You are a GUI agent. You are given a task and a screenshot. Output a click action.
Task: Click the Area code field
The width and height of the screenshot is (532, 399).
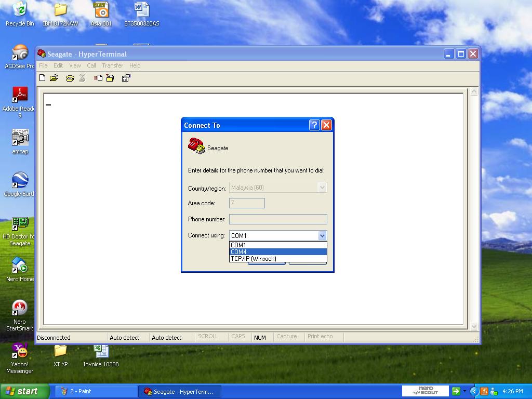coord(247,203)
